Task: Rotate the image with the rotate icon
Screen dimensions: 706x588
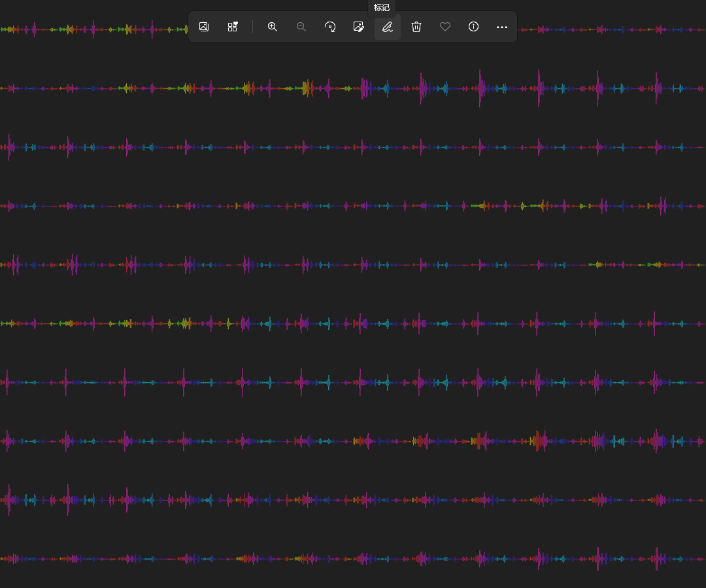Action: click(x=330, y=27)
